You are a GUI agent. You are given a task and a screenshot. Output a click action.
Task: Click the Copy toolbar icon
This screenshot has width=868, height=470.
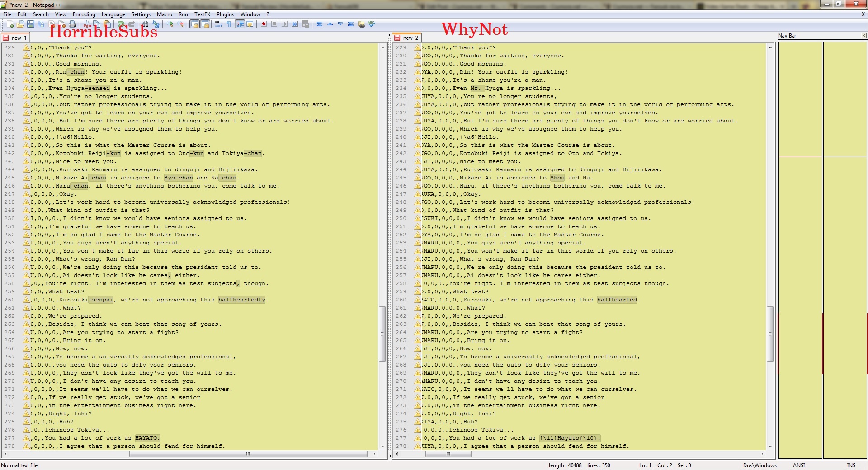(x=97, y=24)
